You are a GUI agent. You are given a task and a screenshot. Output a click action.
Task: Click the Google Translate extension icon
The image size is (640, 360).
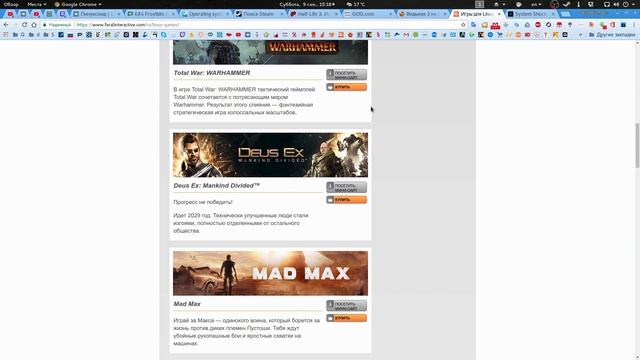[473, 25]
